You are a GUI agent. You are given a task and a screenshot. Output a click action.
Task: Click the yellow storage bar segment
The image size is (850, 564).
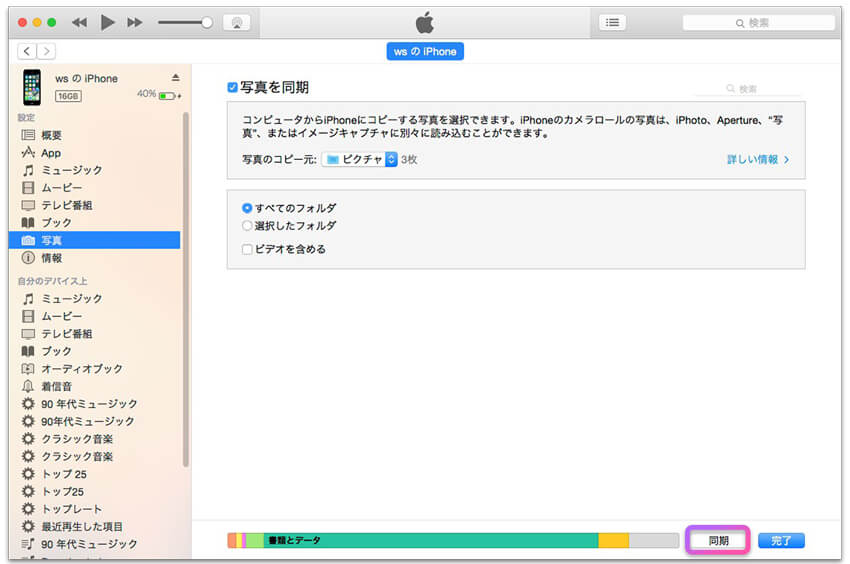pos(614,540)
